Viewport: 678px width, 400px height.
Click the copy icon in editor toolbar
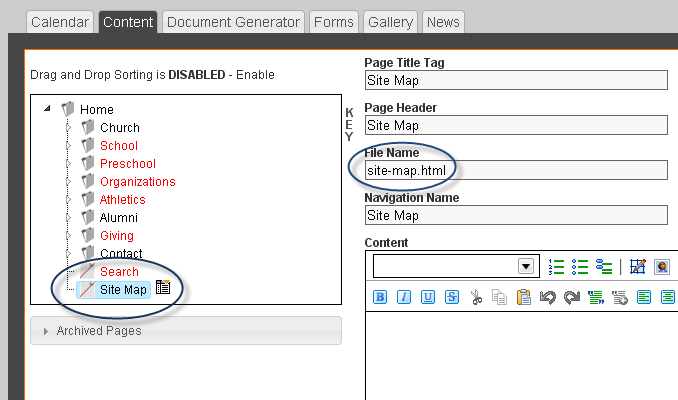[x=499, y=297]
